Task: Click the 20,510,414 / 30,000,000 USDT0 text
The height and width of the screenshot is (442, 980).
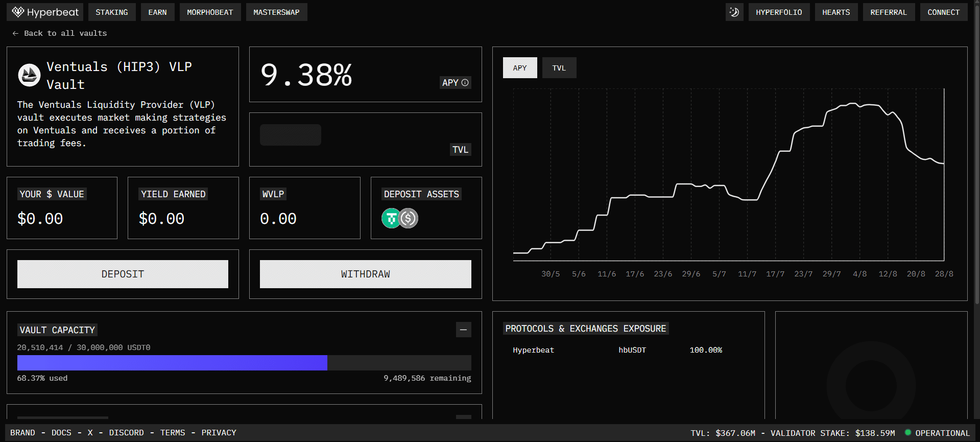Action: 84,347
